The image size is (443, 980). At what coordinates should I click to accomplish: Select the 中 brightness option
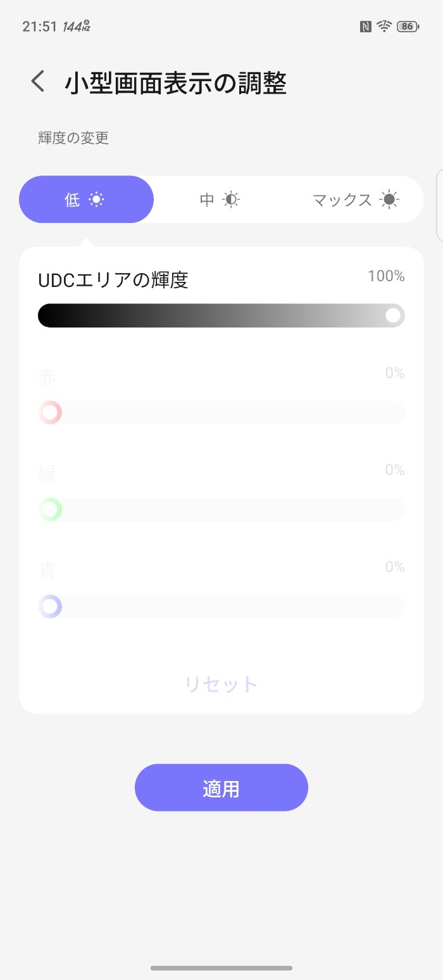pos(220,200)
